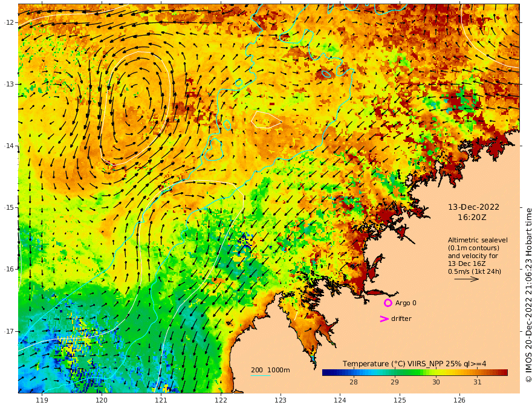Click latitude axis label -12

pyautogui.click(x=9, y=22)
